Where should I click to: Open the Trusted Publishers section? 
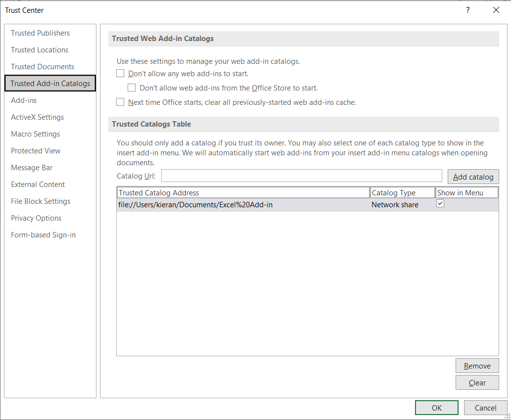pyautogui.click(x=41, y=33)
